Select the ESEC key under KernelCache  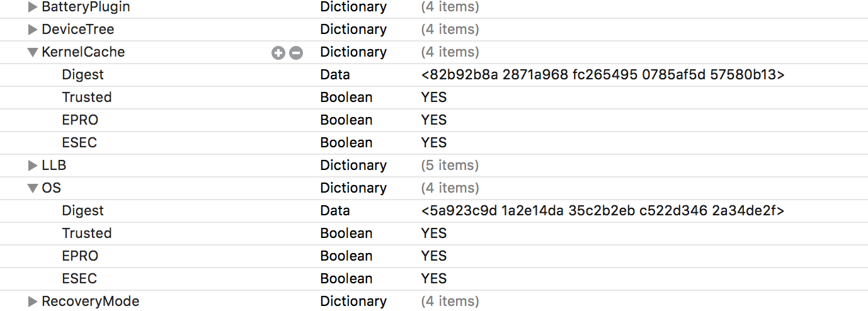coord(79,143)
